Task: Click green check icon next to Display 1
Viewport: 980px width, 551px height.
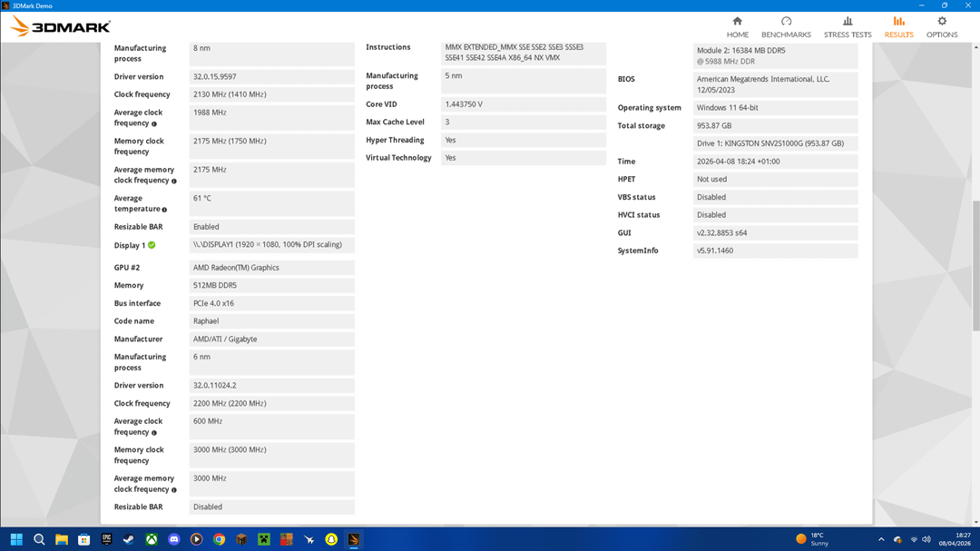Action: point(152,245)
